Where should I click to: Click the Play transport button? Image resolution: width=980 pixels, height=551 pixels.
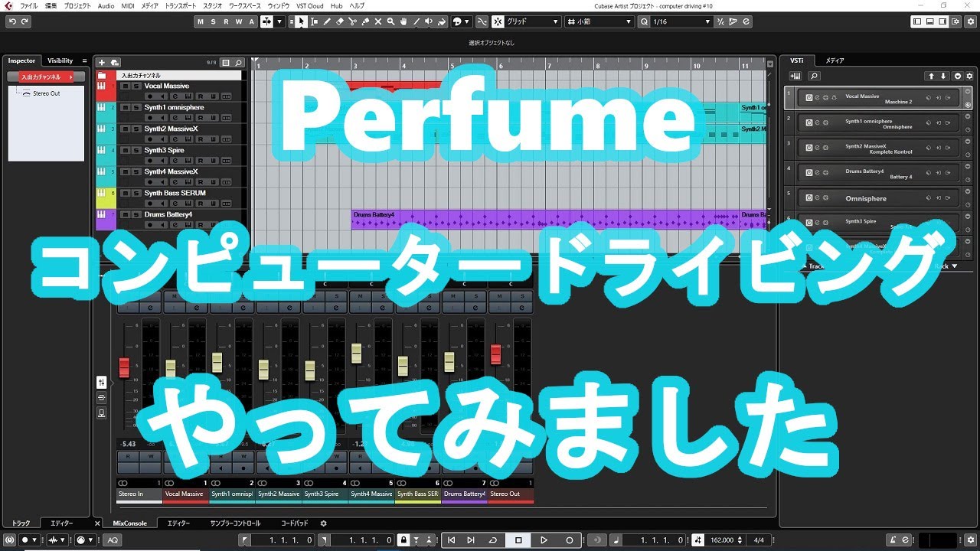coord(544,540)
